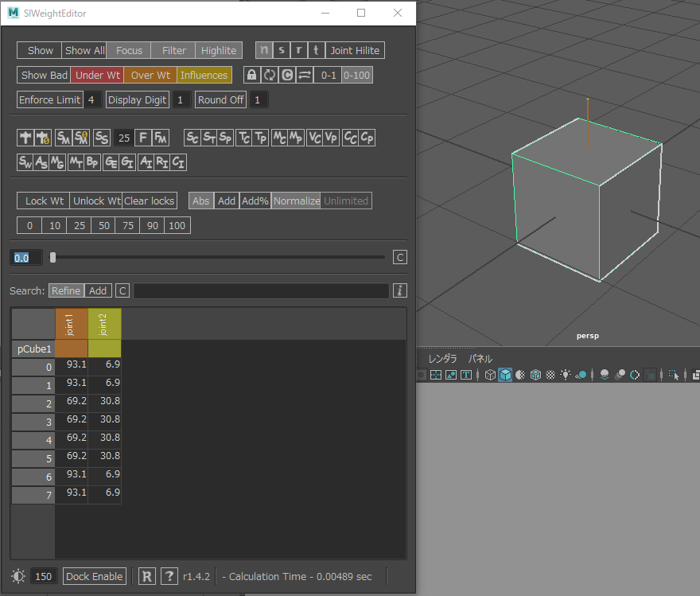Click the MC icon button
The height and width of the screenshot is (596, 700).
click(279, 138)
